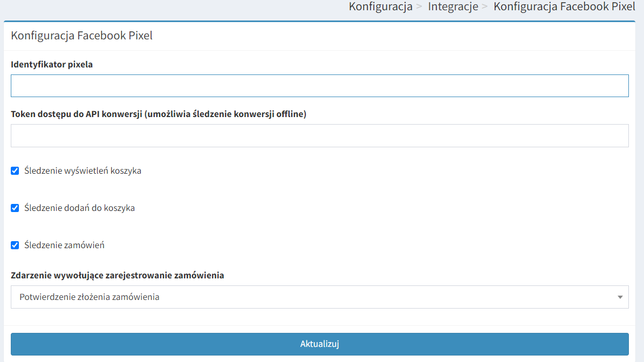The width and height of the screenshot is (644, 362).
Task: Focus the Token dostępu do API konwersji field
Action: tap(319, 135)
